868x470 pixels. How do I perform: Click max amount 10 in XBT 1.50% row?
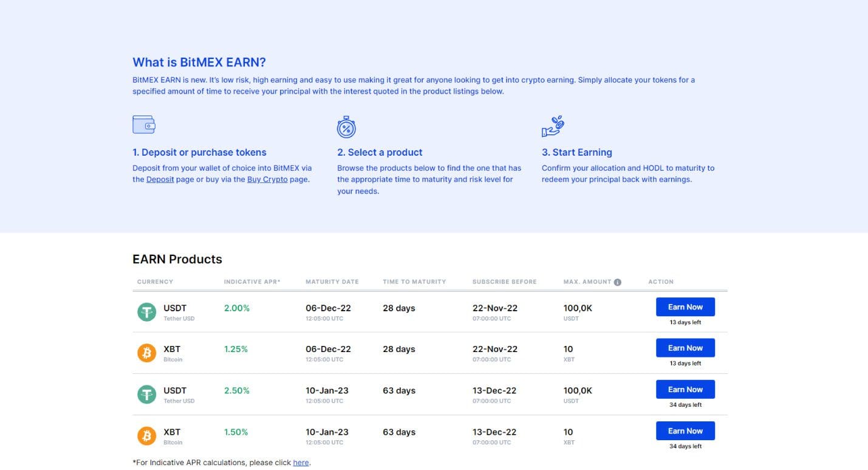pyautogui.click(x=569, y=432)
